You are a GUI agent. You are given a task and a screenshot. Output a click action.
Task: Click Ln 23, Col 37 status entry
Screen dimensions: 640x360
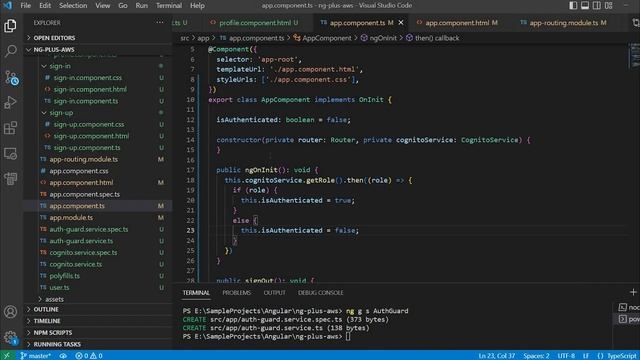tap(497, 356)
